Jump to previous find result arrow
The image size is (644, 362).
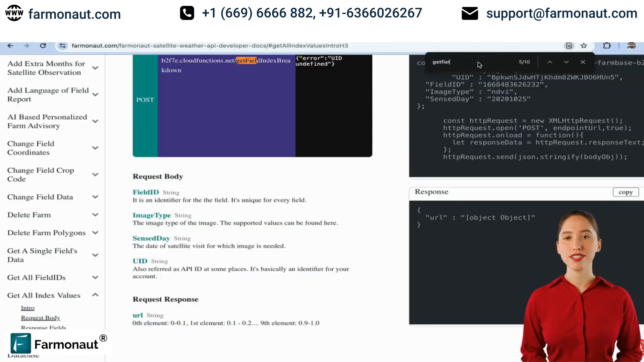[550, 62]
